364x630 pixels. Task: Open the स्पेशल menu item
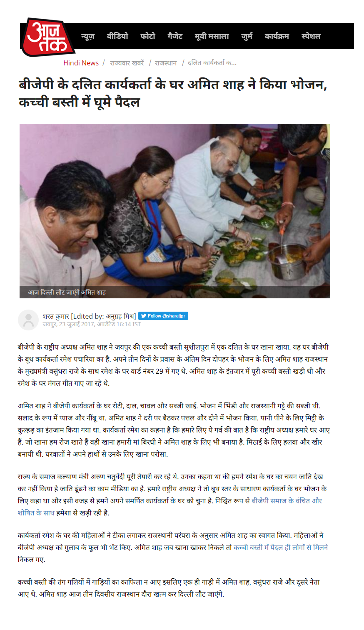311,36
